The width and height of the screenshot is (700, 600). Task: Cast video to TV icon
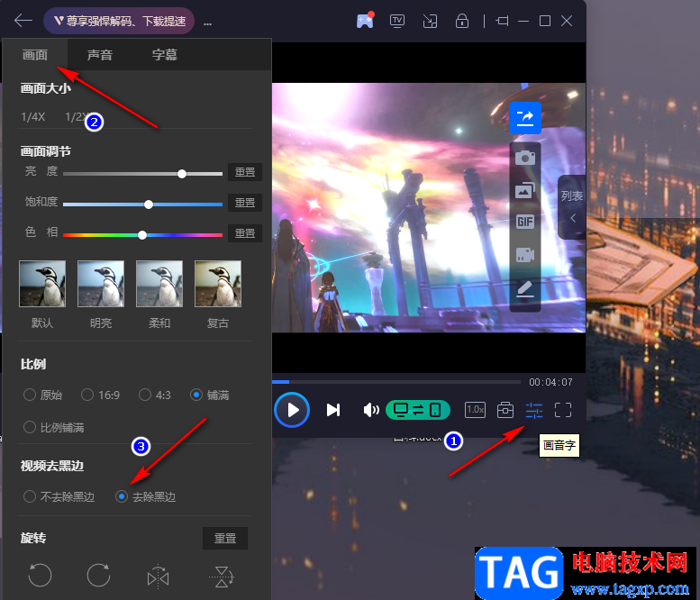pos(397,21)
